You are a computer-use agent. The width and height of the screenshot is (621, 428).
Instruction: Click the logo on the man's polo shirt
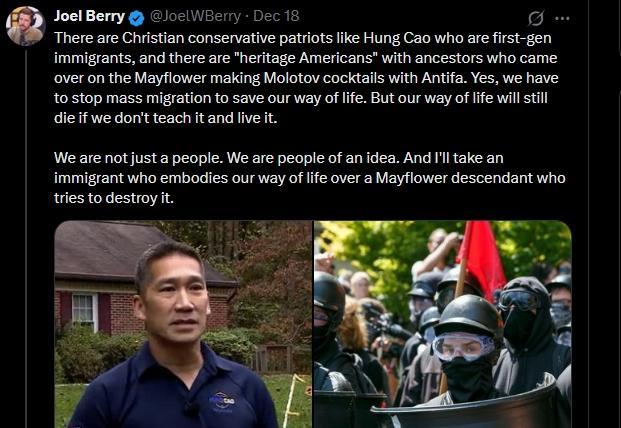tap(222, 400)
